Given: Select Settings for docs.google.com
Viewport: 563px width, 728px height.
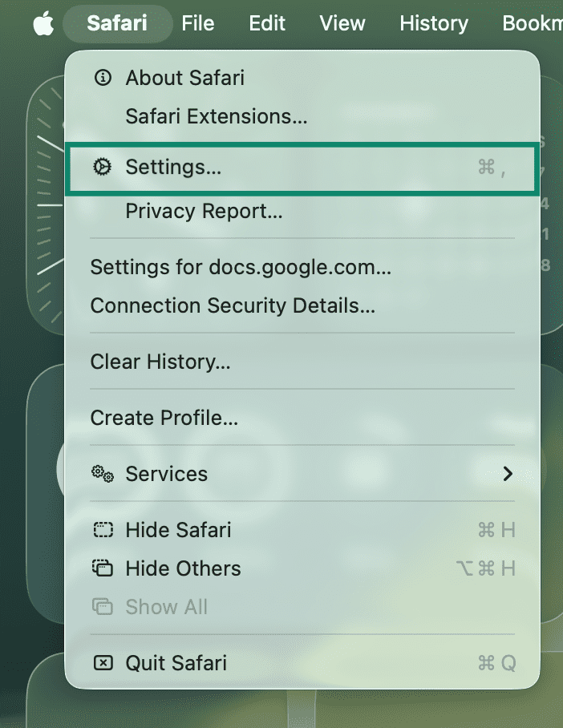Looking at the screenshot, I should [x=241, y=267].
